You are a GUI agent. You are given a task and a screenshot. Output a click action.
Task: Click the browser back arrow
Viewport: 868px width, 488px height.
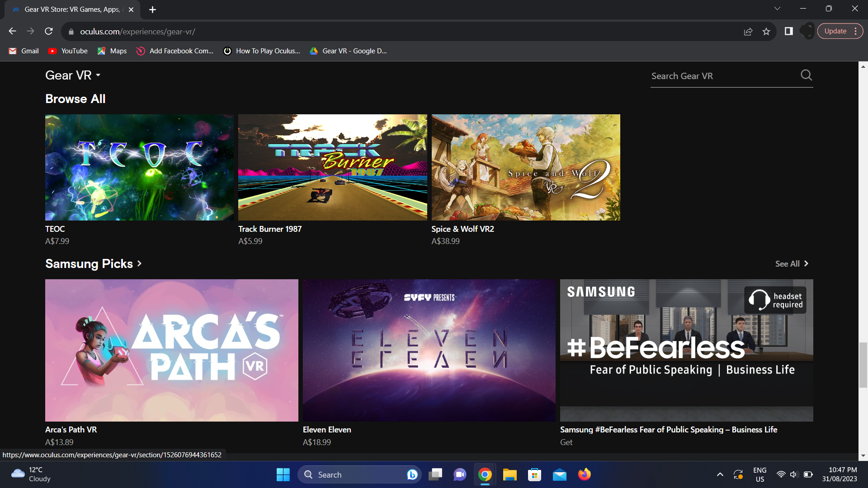point(12,31)
